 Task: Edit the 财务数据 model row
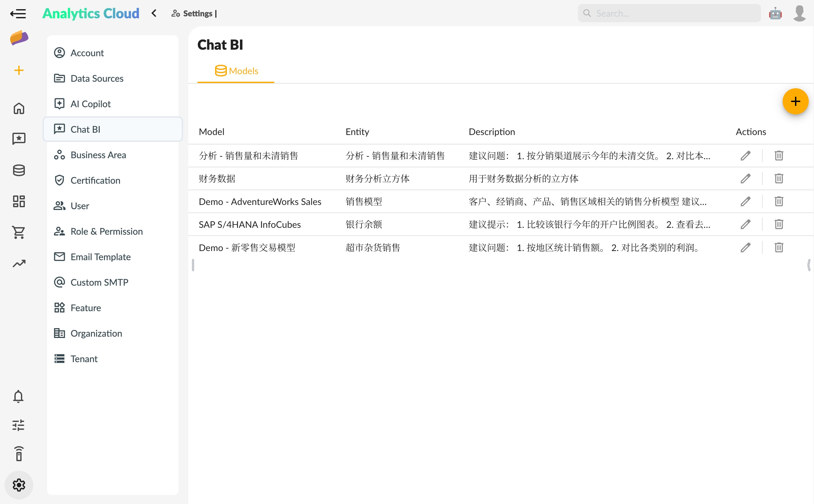pyautogui.click(x=745, y=179)
